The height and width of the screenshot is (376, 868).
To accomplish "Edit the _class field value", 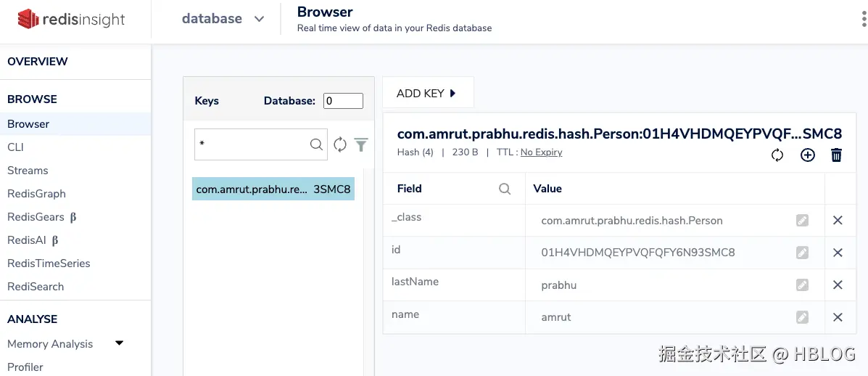I will (802, 221).
